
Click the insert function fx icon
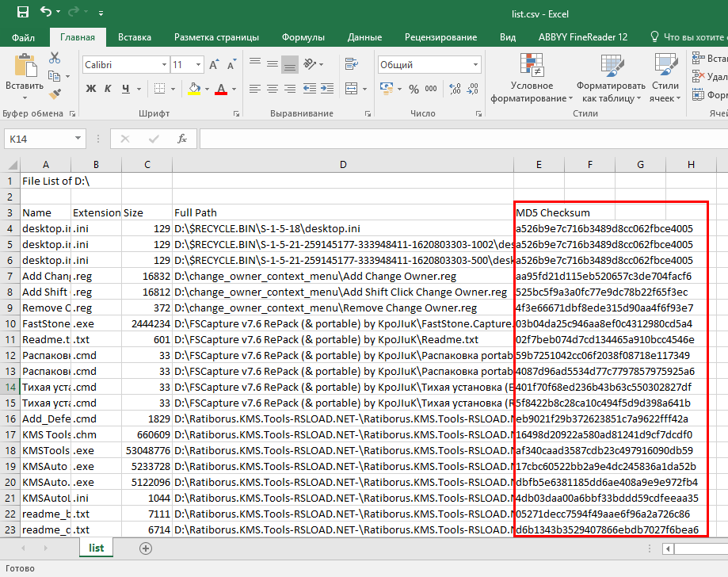(x=182, y=139)
